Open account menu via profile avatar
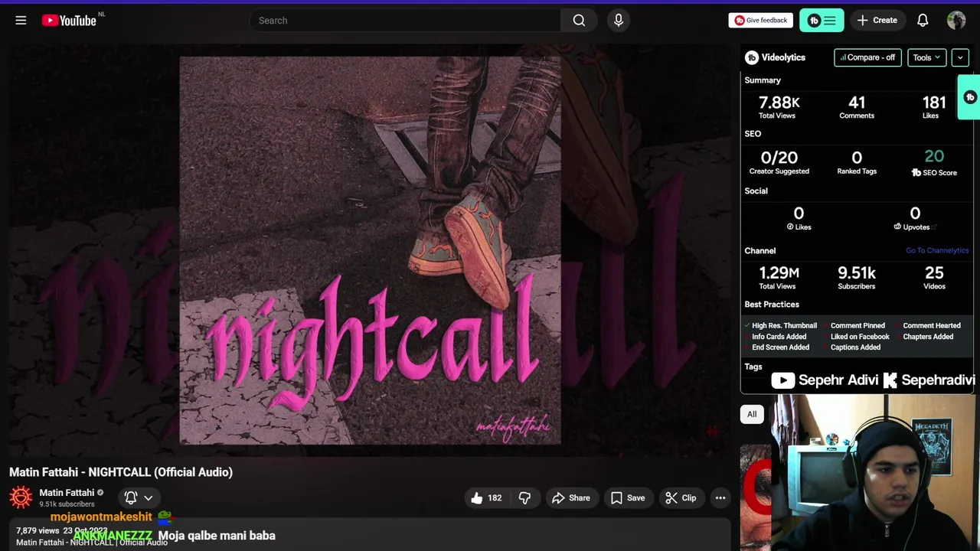Image resolution: width=980 pixels, height=551 pixels. 956,21
